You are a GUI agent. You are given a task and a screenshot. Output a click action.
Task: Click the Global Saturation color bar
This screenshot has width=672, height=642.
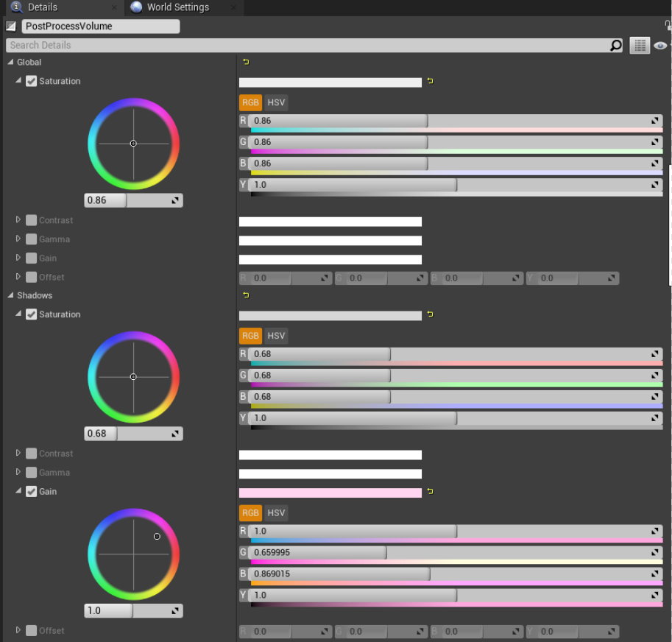coord(330,82)
